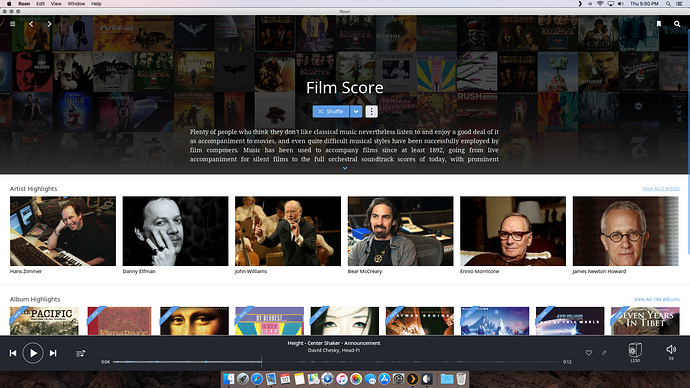Open the View menu
The image size is (690, 388).
(56, 4)
